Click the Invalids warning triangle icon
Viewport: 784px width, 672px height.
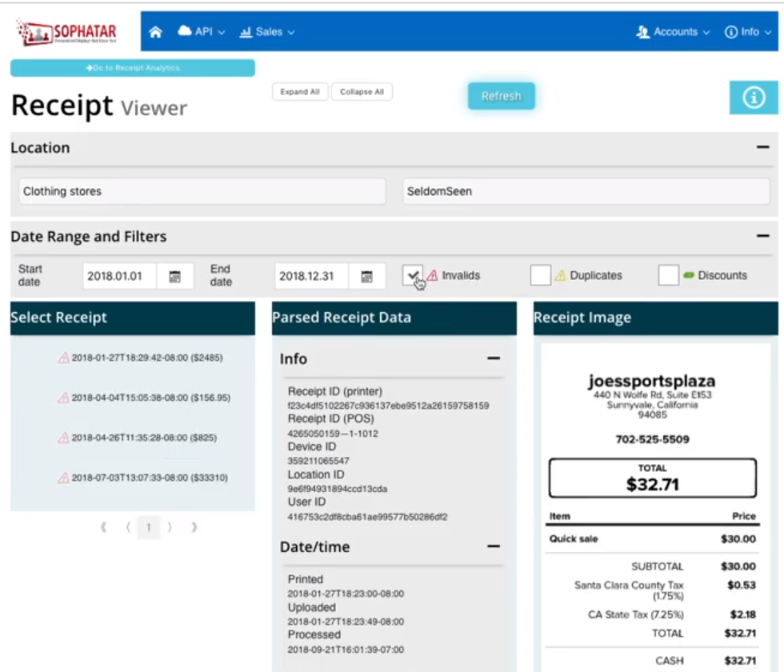tap(433, 274)
